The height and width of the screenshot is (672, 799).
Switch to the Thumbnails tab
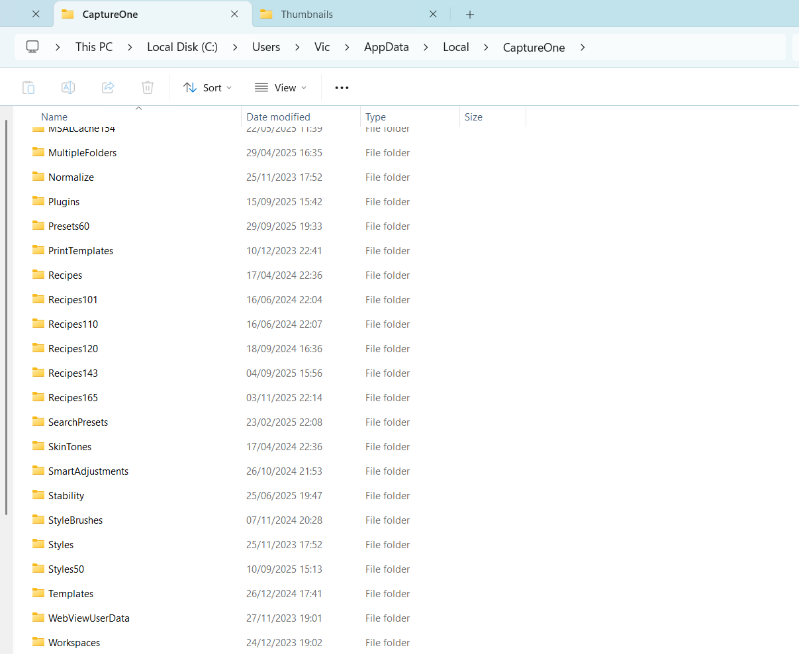[x=306, y=15]
